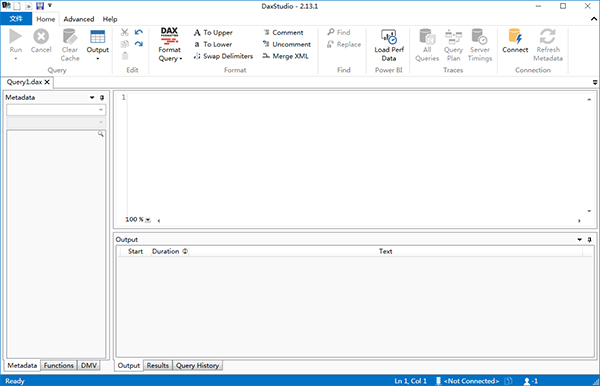
Task: Click the editor scroll down arrow
Action: 589,211
